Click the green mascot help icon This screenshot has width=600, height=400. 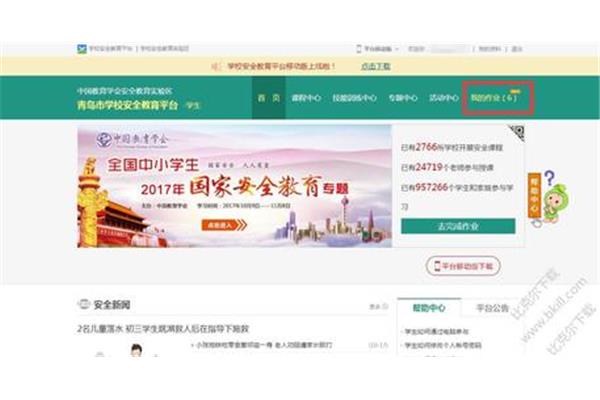(x=555, y=203)
